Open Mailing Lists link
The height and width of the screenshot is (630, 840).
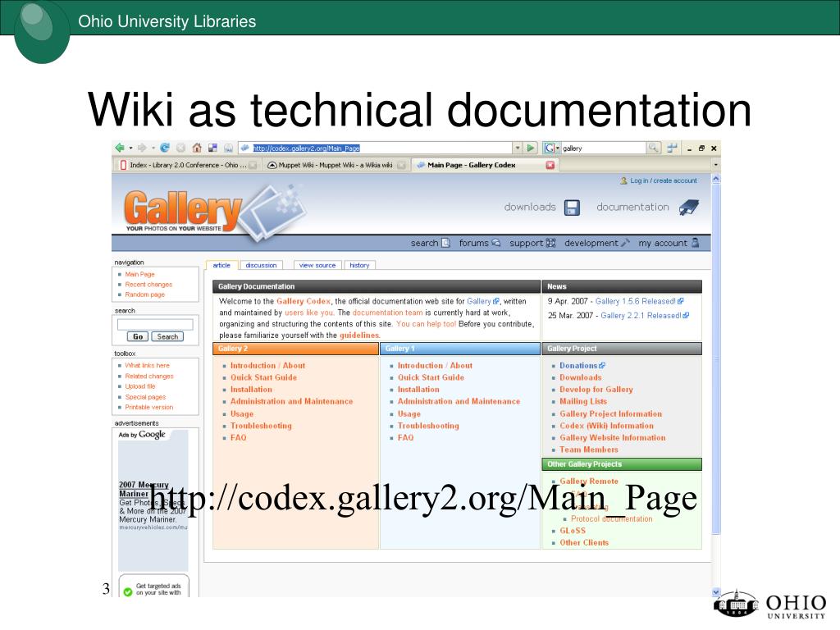(583, 401)
